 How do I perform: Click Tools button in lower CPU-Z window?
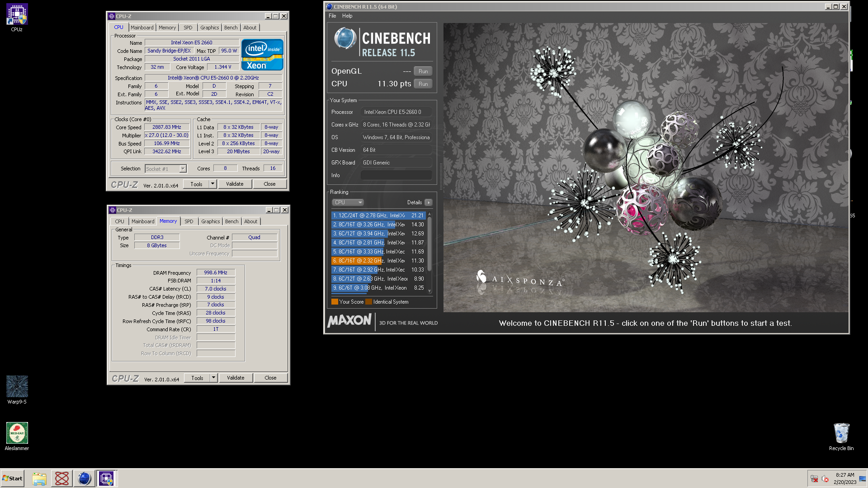tap(197, 378)
